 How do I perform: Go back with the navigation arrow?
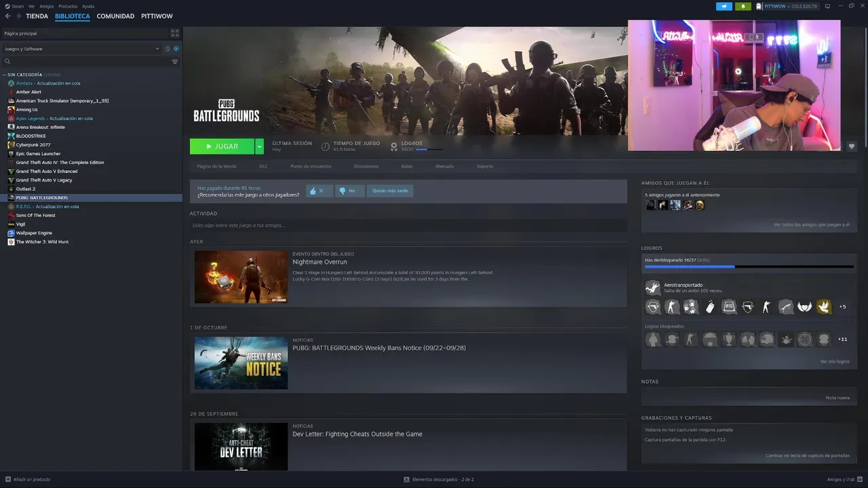[7, 16]
